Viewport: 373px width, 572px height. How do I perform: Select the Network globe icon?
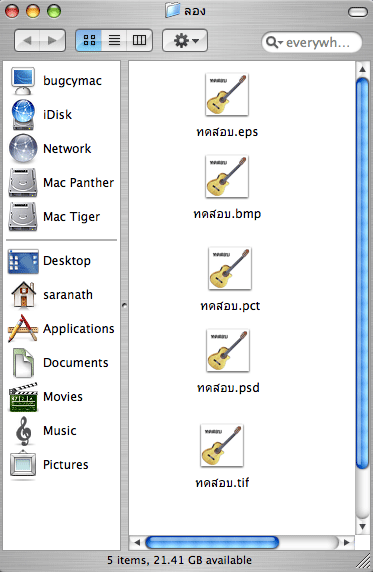pyautogui.click(x=23, y=148)
